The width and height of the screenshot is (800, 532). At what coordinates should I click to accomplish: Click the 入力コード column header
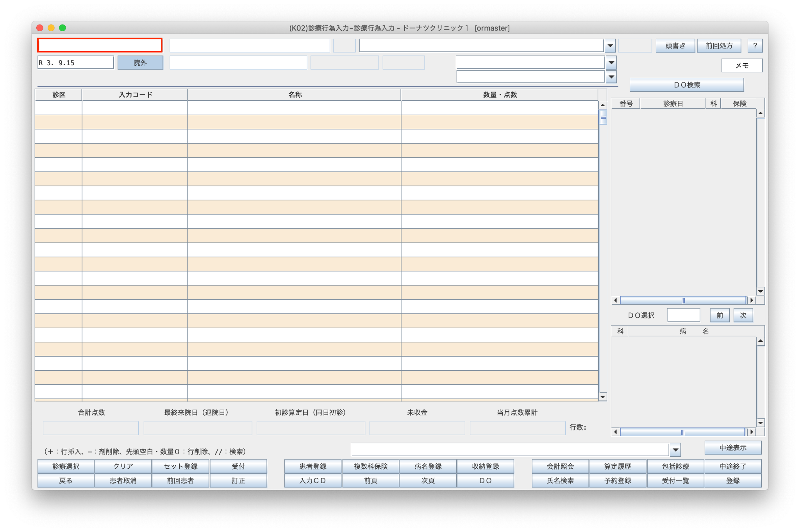[x=135, y=95]
